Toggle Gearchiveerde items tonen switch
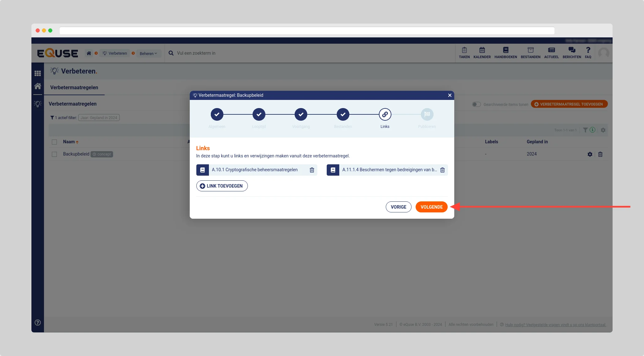Viewport: 644px width, 356px height. click(476, 104)
